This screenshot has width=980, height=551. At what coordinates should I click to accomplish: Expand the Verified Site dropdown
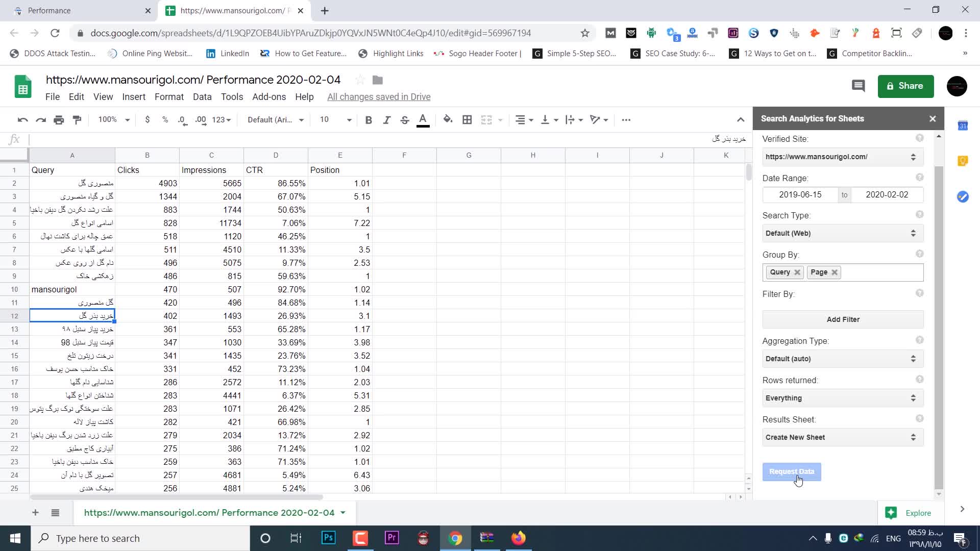tap(842, 157)
